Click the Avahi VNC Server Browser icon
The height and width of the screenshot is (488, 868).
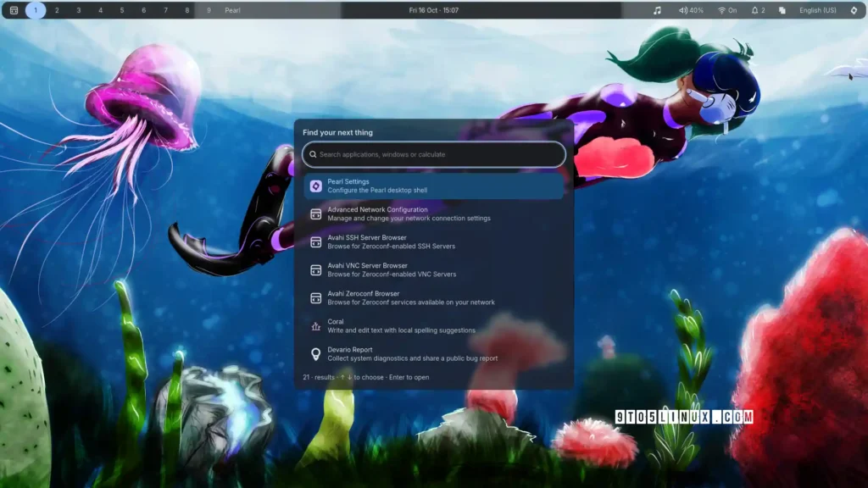click(x=315, y=270)
